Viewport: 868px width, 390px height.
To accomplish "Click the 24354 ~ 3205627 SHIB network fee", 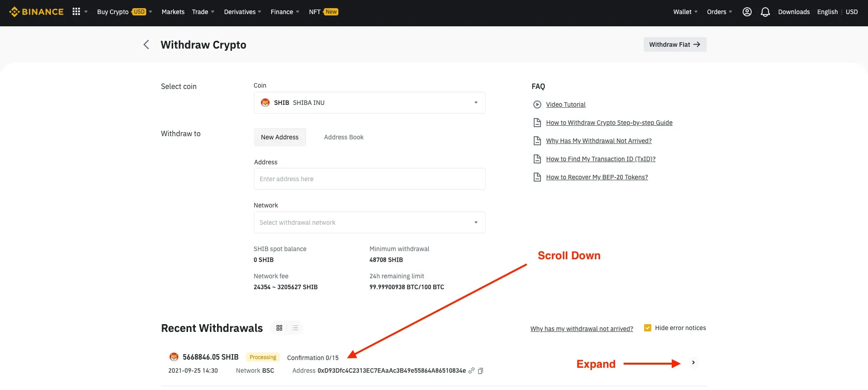I will (286, 287).
